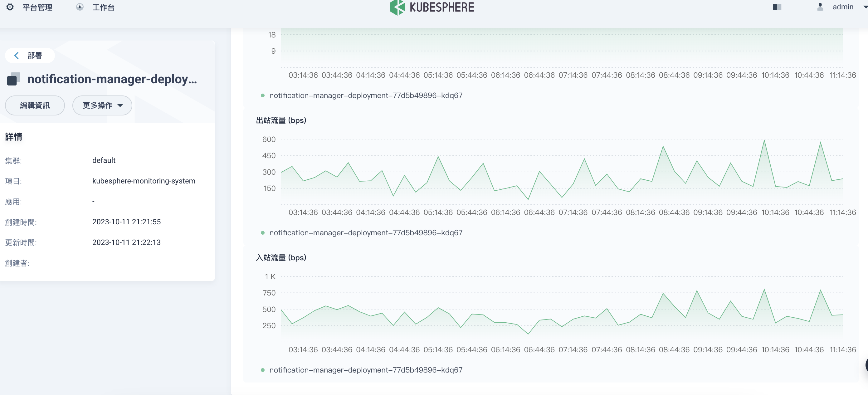Click the 編輯資訊 button
868x395 pixels.
(35, 105)
